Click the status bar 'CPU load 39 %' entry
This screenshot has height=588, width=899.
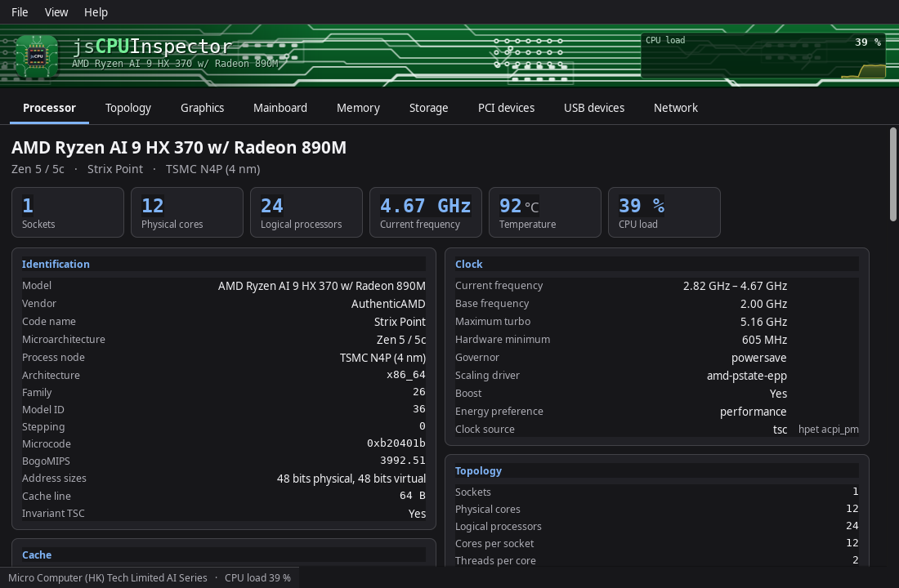[x=257, y=577]
